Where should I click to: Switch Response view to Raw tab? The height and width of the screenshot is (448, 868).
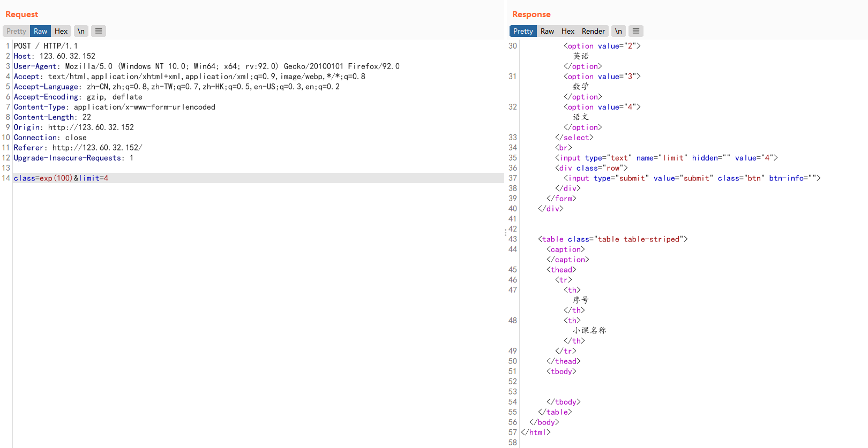pyautogui.click(x=547, y=31)
